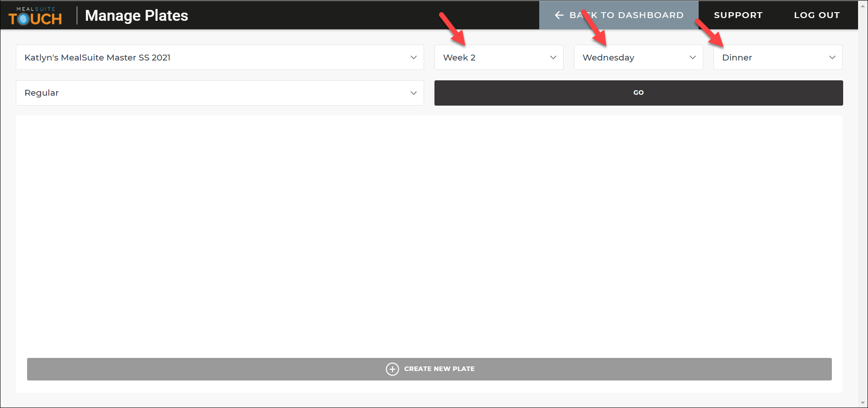
Task: Click the page scrollbar down arrow
Action: [x=863, y=403]
